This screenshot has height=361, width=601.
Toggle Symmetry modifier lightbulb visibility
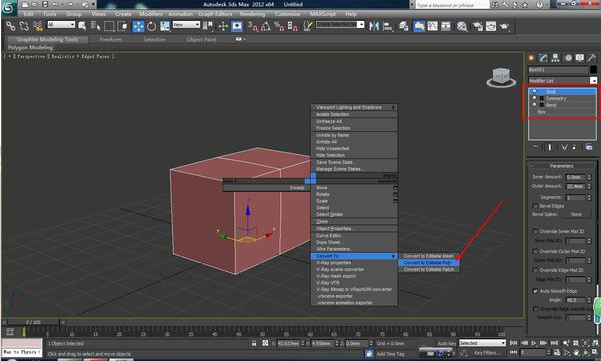534,98
